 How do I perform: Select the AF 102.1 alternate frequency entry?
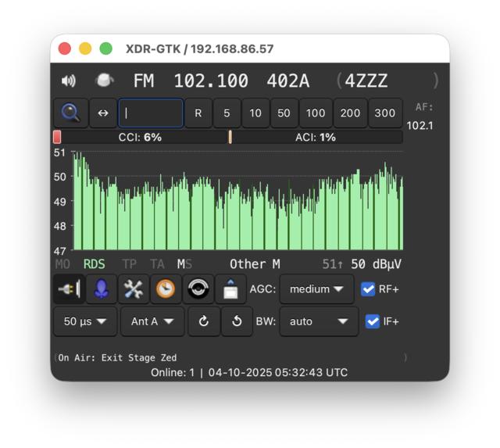(420, 126)
